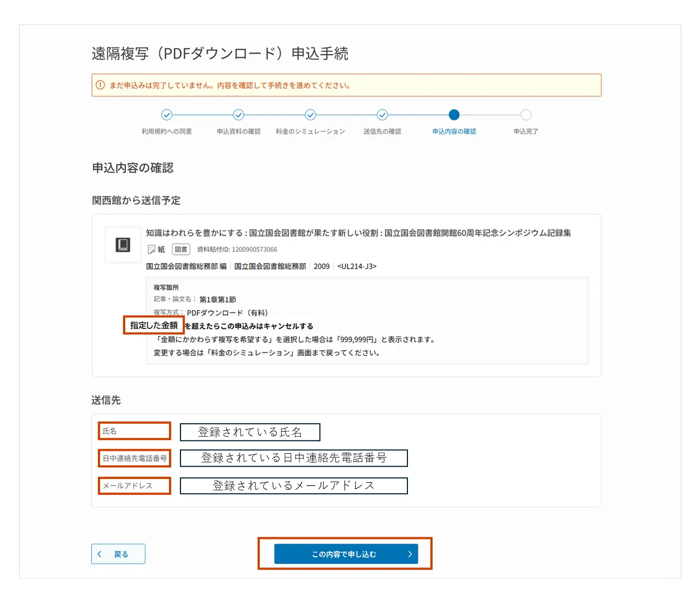Click the まだ申込みは完了していません alert message

click(230, 85)
